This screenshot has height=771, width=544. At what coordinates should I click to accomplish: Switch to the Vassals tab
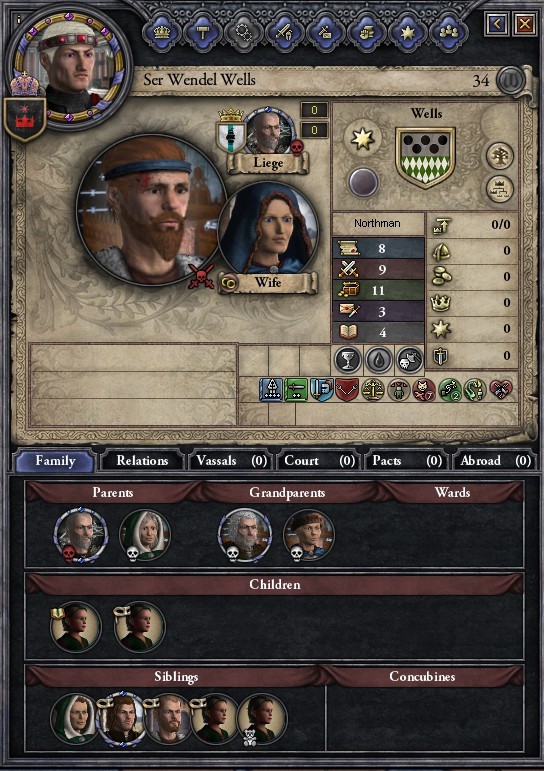pyautogui.click(x=231, y=461)
